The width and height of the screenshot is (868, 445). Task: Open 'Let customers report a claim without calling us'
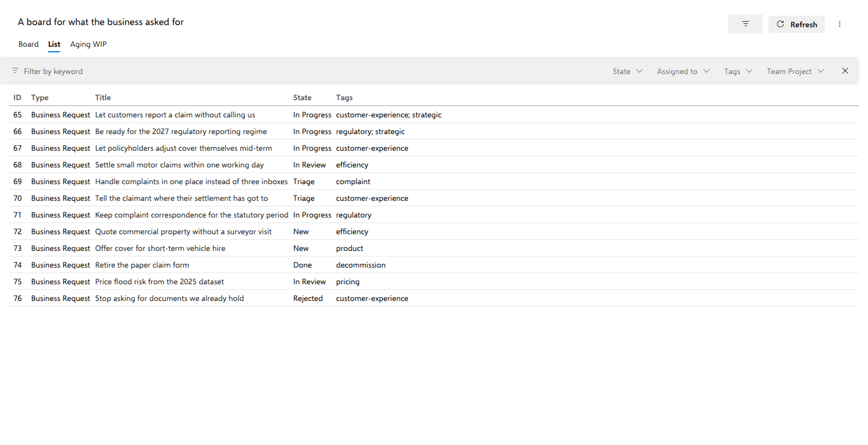[175, 115]
